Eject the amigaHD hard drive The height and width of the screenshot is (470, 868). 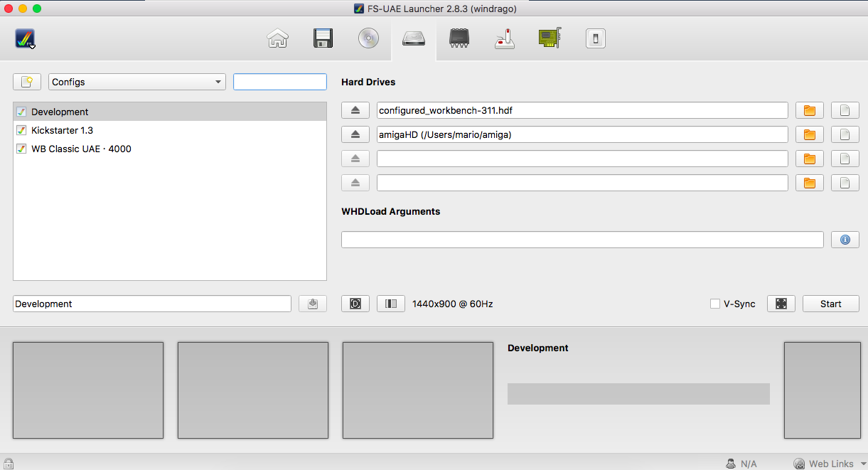pyautogui.click(x=355, y=134)
